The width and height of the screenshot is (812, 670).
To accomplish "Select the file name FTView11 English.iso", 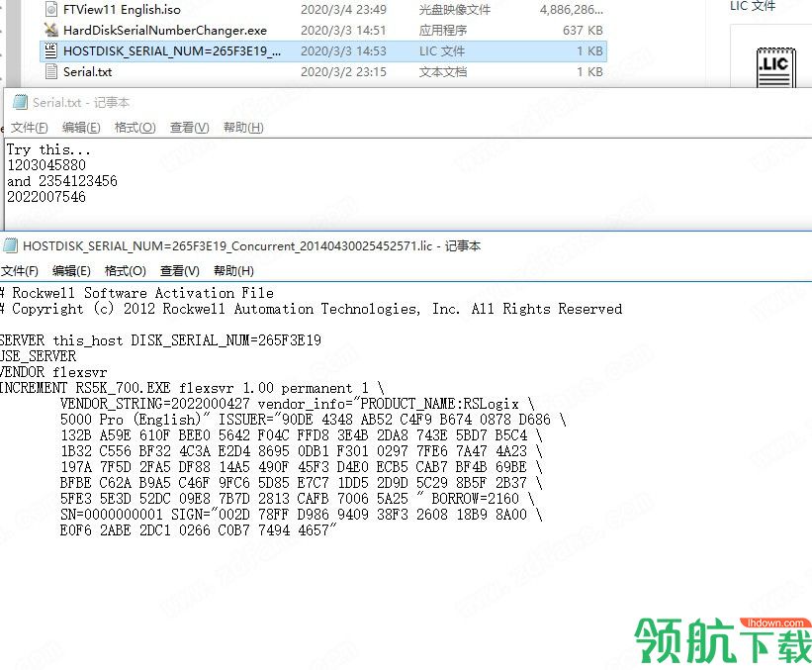I will coord(122,9).
